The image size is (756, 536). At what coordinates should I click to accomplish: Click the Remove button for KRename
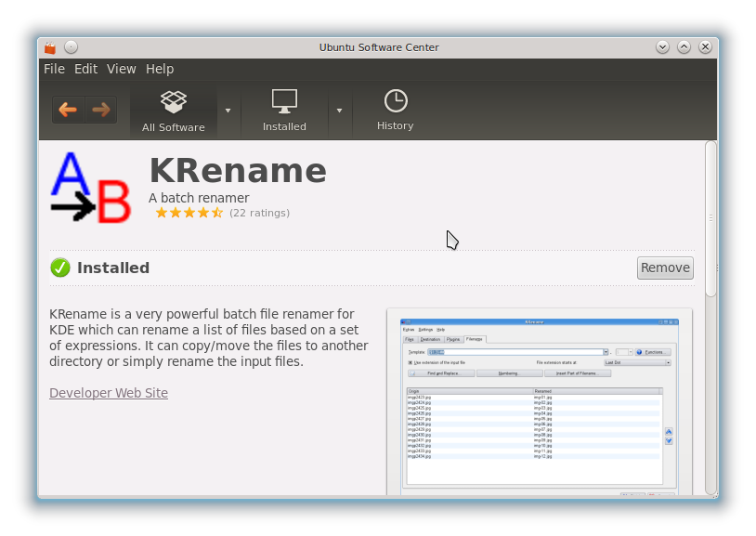point(665,268)
